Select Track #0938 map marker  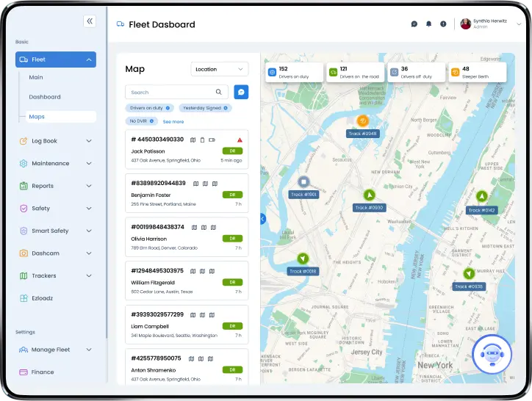469,273
